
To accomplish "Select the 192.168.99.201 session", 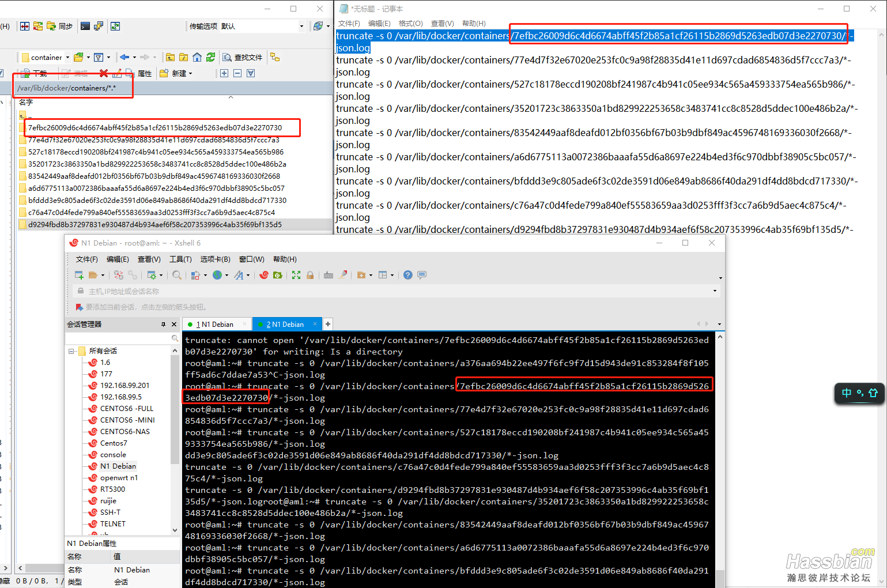I will click(124, 385).
